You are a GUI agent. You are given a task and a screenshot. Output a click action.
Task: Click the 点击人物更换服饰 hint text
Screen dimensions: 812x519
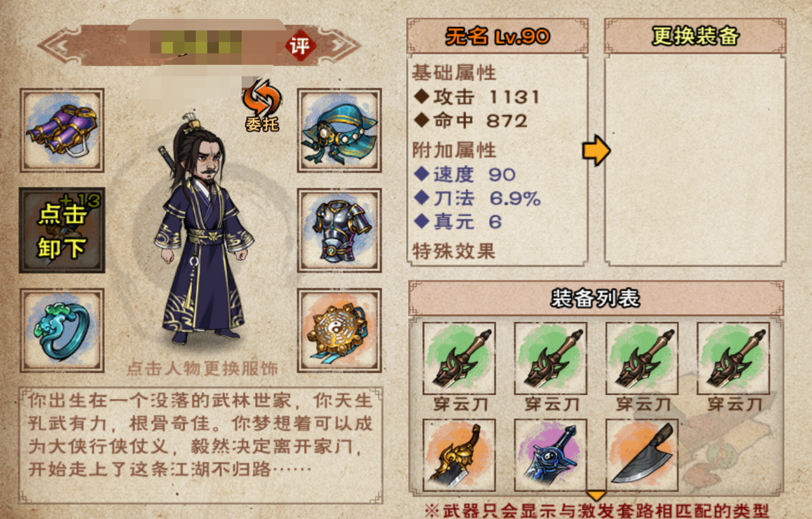pos(202,368)
